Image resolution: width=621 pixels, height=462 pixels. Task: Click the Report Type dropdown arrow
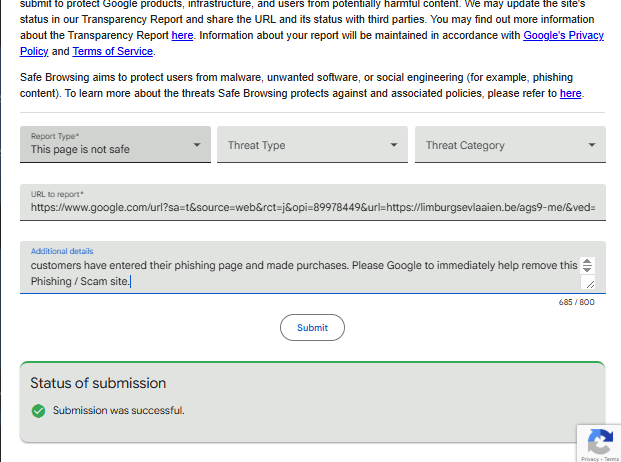(x=197, y=145)
